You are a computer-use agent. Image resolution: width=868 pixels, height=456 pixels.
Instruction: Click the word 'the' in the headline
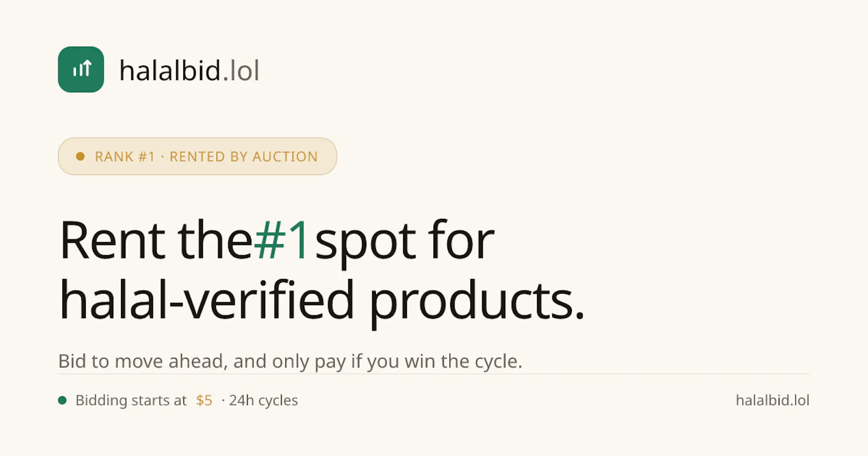point(215,239)
